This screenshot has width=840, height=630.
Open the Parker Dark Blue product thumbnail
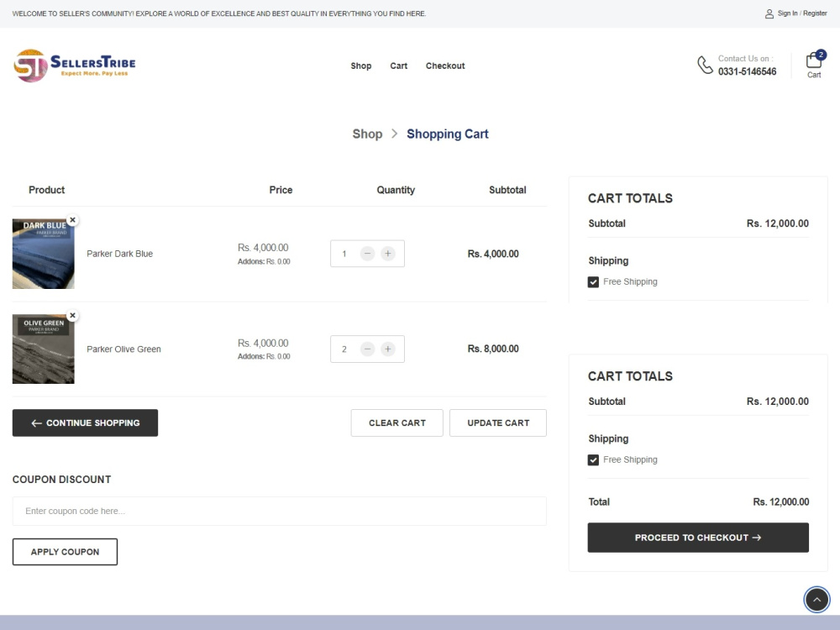click(x=44, y=254)
